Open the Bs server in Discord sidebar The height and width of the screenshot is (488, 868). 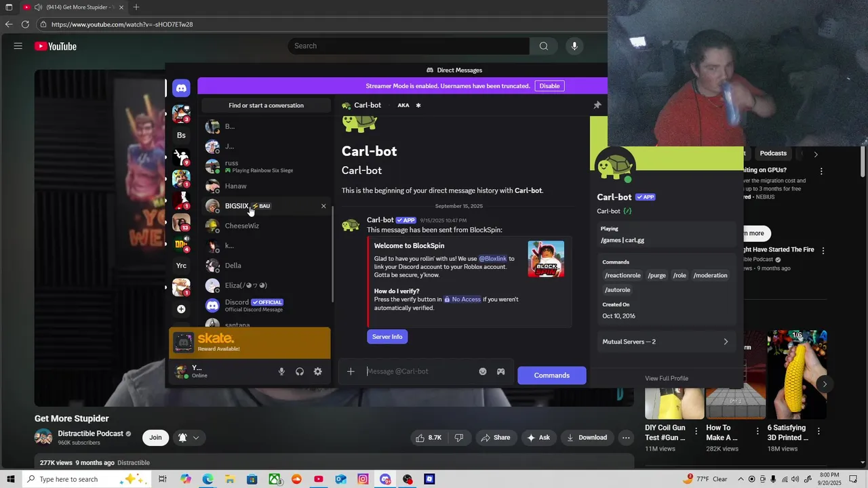click(181, 135)
